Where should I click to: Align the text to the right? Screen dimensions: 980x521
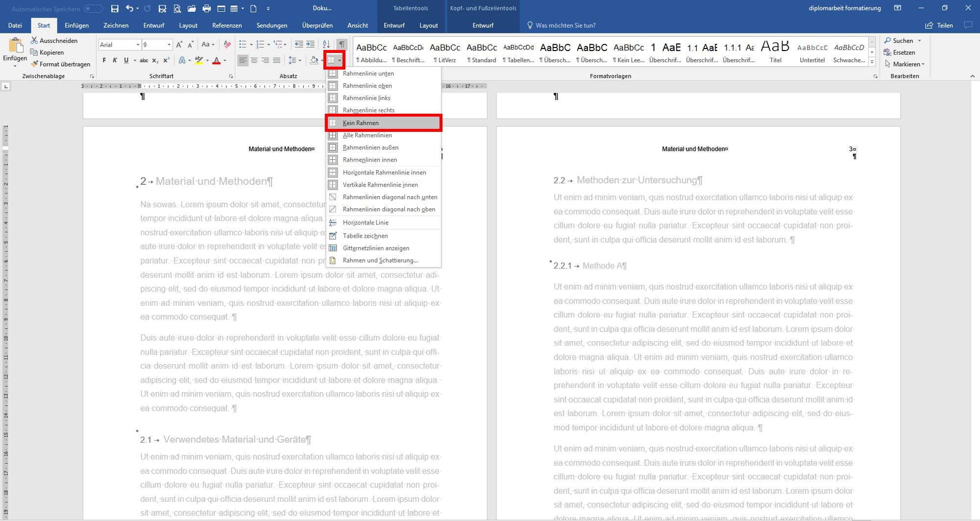pyautogui.click(x=265, y=60)
